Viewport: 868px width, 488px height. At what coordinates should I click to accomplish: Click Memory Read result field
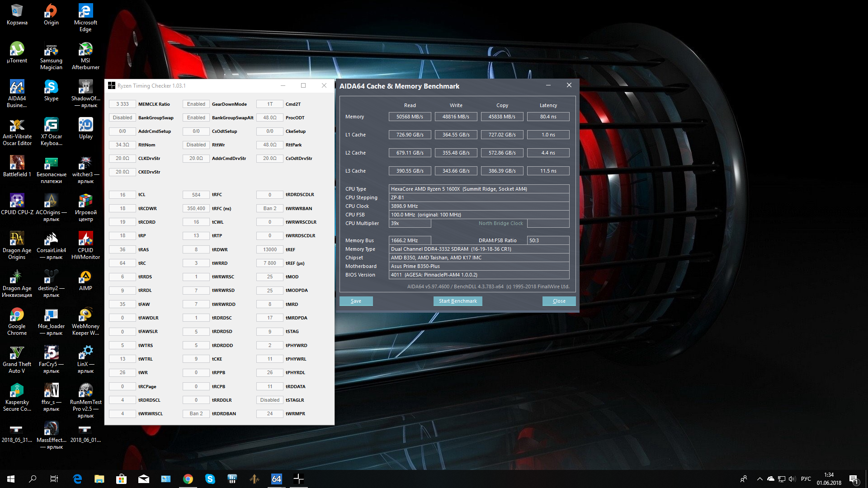pyautogui.click(x=410, y=117)
